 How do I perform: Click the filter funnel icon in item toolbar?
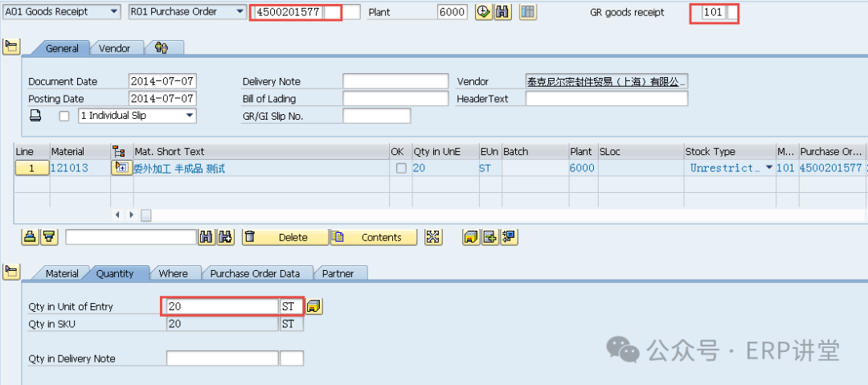49,237
